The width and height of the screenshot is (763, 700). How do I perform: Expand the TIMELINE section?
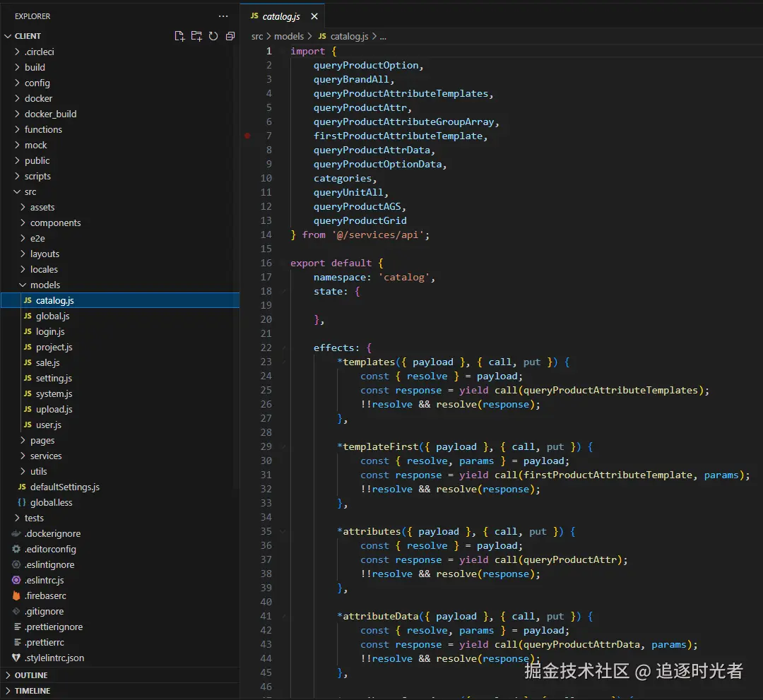coord(32,691)
